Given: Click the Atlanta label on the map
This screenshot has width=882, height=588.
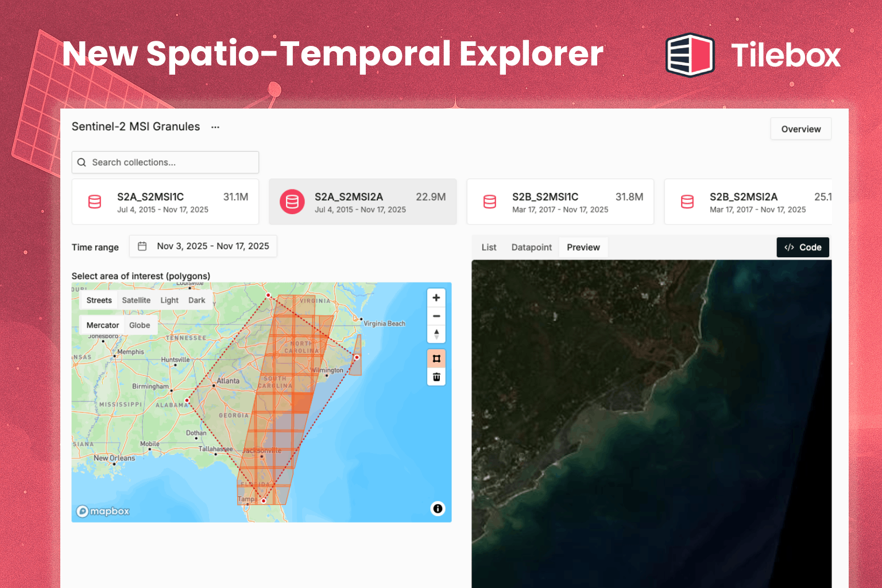Looking at the screenshot, I should pyautogui.click(x=228, y=381).
